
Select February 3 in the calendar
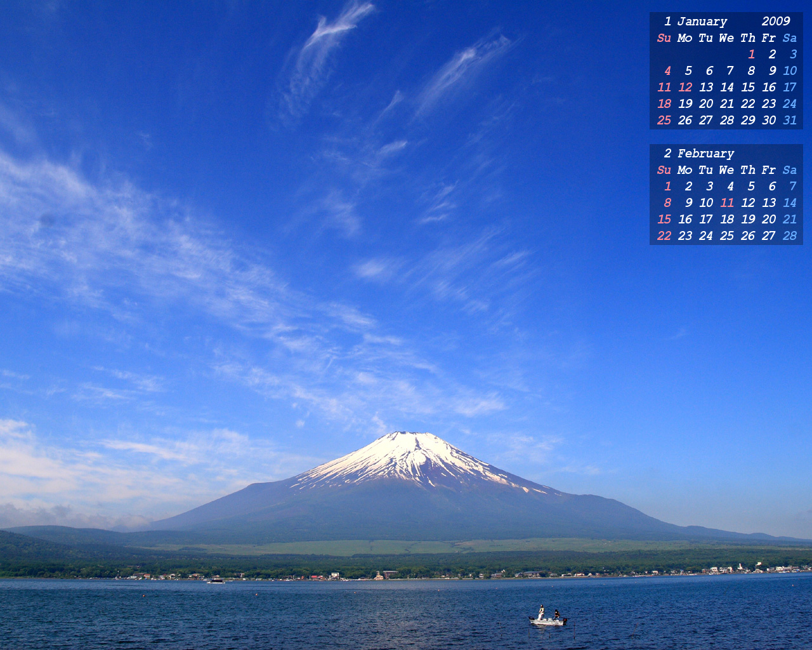(709, 187)
